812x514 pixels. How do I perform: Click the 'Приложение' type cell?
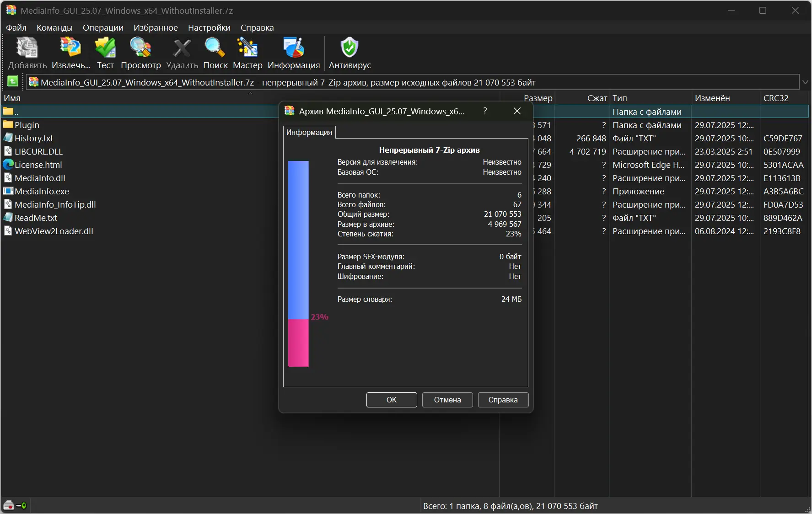638,191
